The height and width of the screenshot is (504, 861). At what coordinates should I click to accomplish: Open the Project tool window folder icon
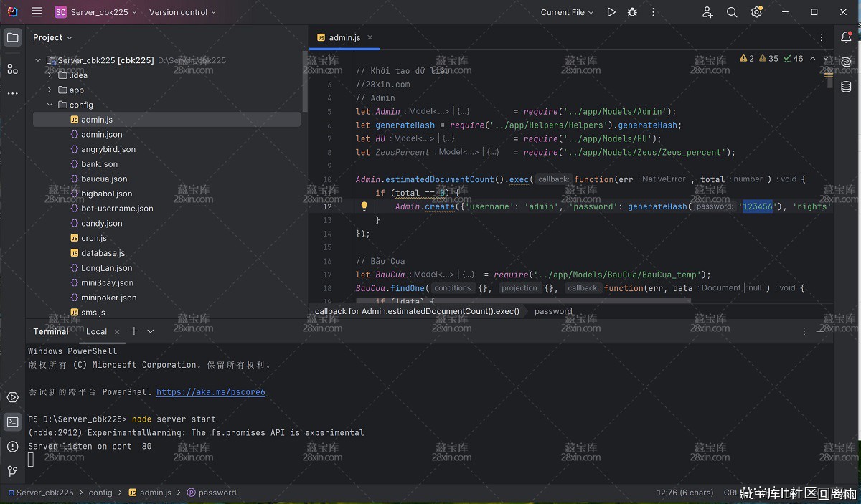[x=12, y=37]
